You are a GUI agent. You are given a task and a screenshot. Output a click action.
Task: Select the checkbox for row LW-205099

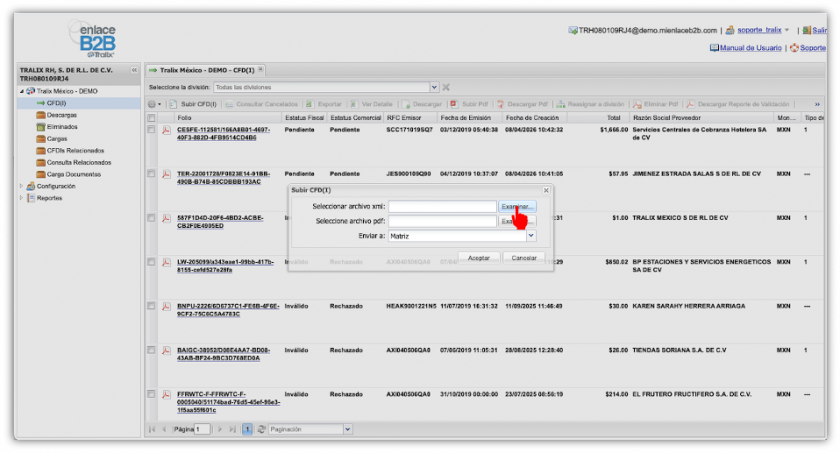point(152,262)
